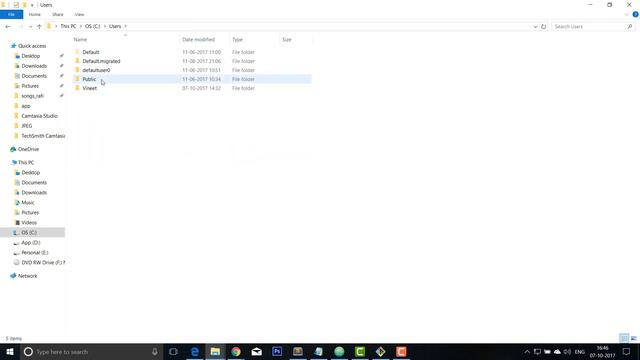Open Camtasia Studio in the sidebar
The height and width of the screenshot is (360, 640).
[x=39, y=116]
